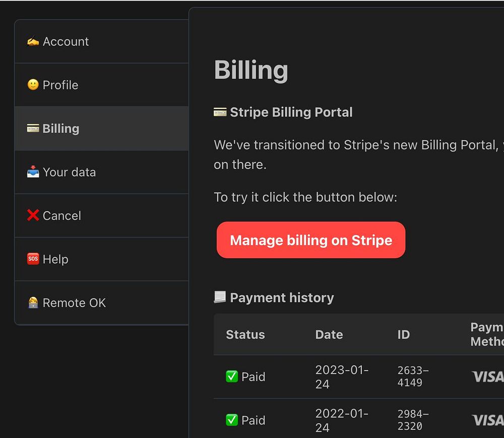Open the Cancel subscription tab
504x438 pixels.
(102, 215)
